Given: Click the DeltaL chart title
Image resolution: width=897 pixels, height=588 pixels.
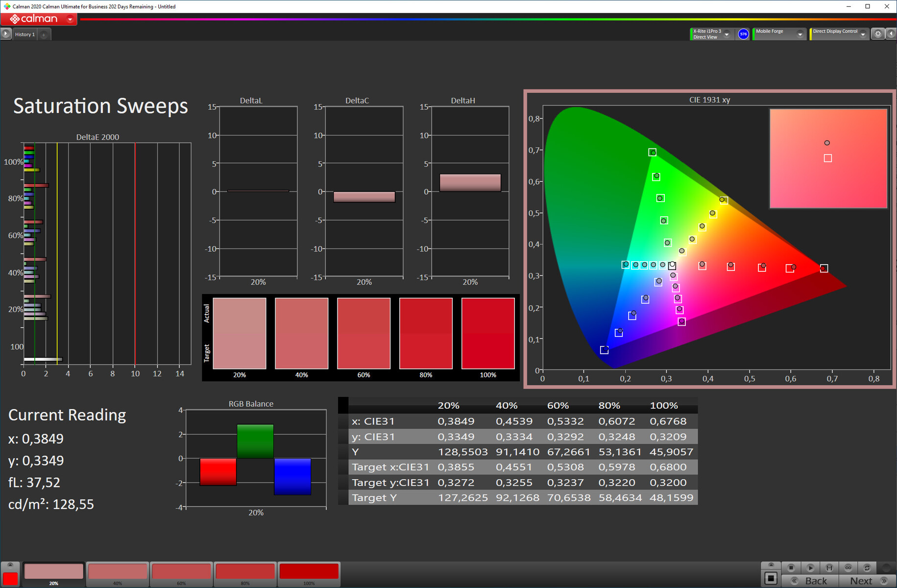Looking at the screenshot, I should coord(251,100).
